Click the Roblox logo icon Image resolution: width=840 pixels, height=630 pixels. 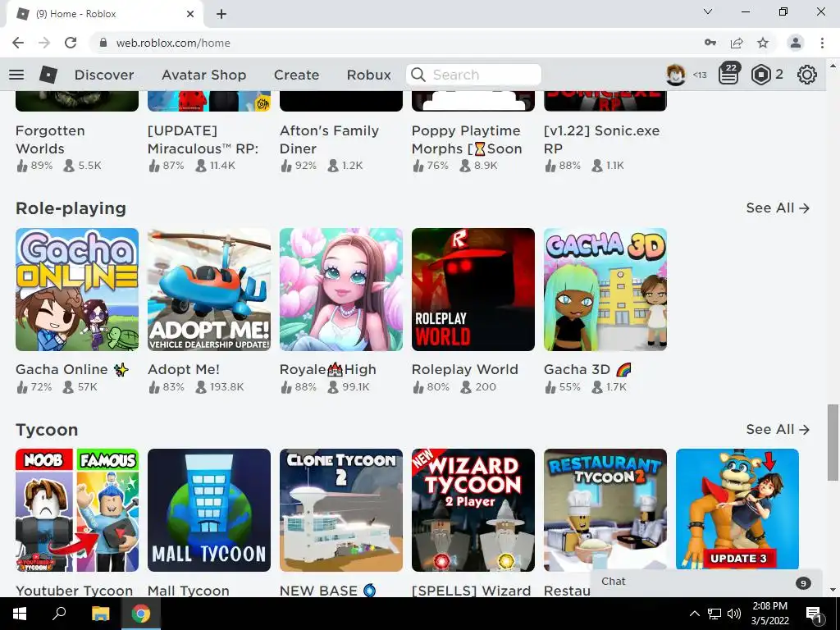pos(48,75)
